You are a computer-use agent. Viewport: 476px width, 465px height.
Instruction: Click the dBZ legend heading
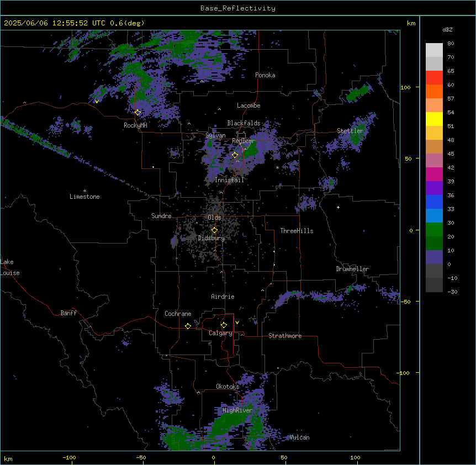pos(447,30)
